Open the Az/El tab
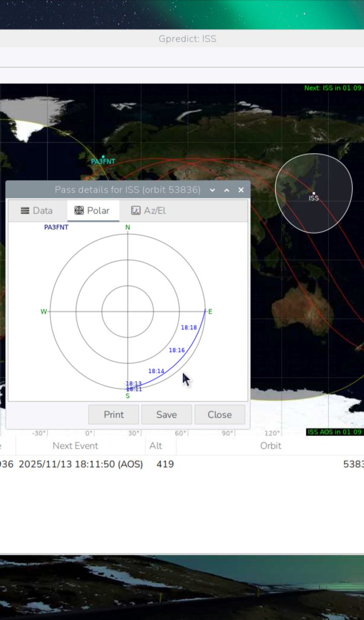Image resolution: width=364 pixels, height=620 pixels. (149, 211)
